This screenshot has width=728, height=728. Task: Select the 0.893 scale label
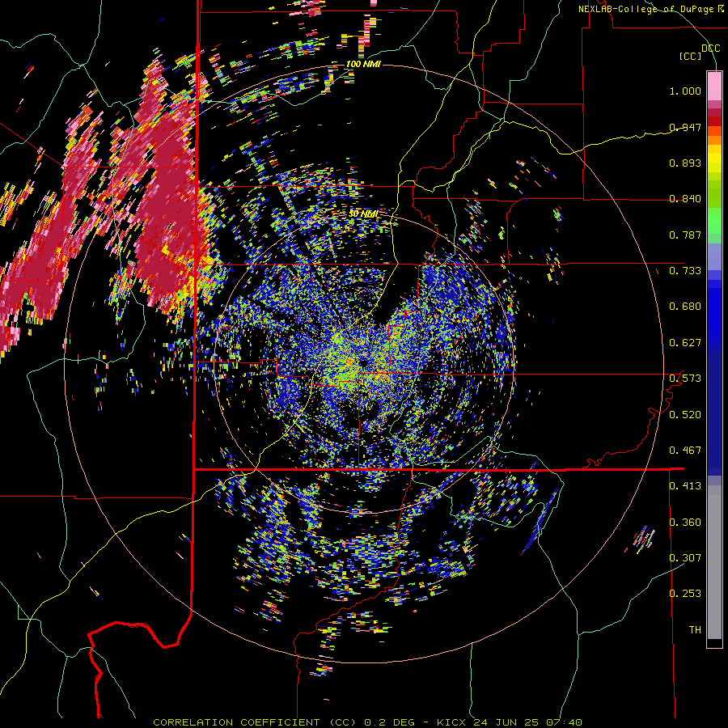click(x=685, y=163)
